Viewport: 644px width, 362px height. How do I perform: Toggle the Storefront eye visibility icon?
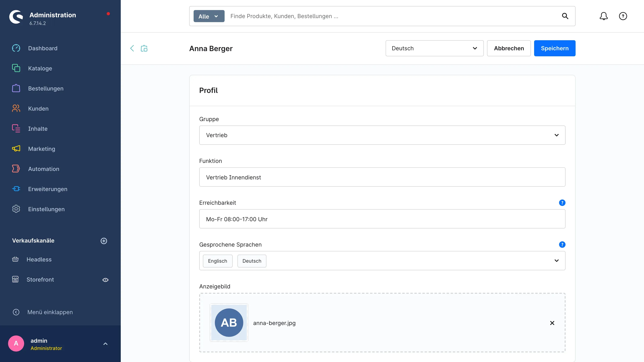pyautogui.click(x=105, y=280)
